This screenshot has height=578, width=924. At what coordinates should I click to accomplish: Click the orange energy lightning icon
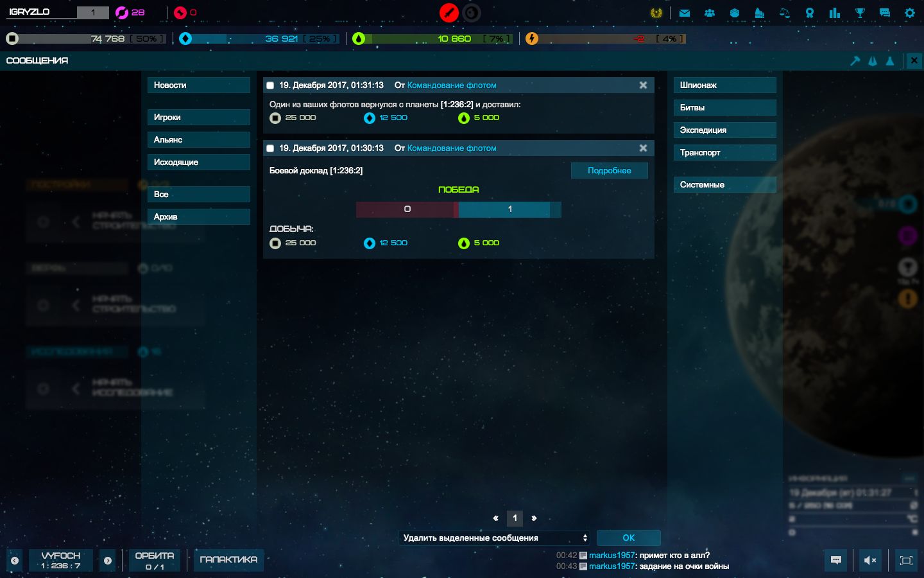532,39
